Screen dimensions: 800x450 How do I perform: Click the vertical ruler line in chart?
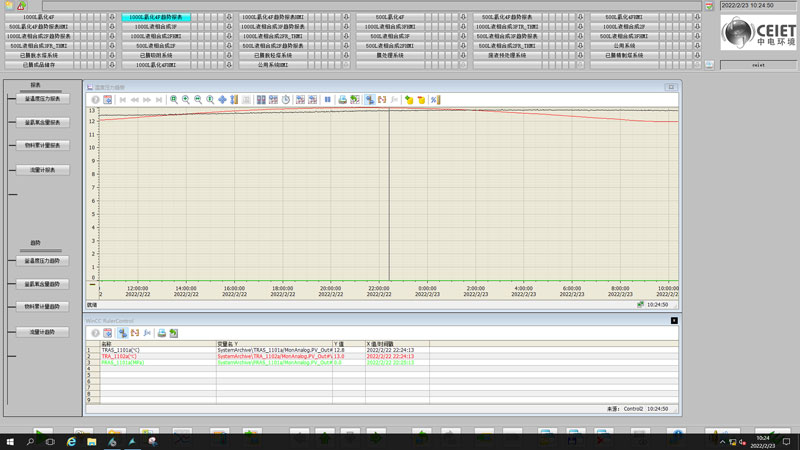[389, 194]
